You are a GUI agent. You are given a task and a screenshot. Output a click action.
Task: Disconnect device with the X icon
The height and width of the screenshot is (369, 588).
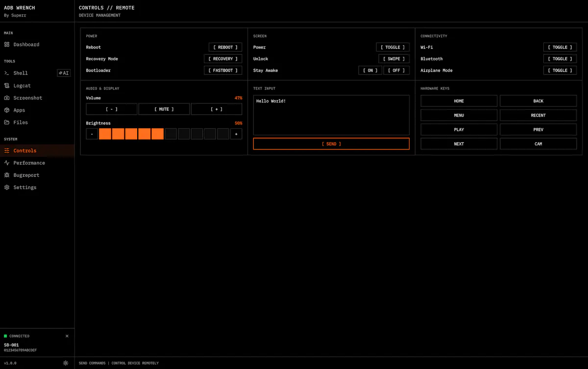67,336
